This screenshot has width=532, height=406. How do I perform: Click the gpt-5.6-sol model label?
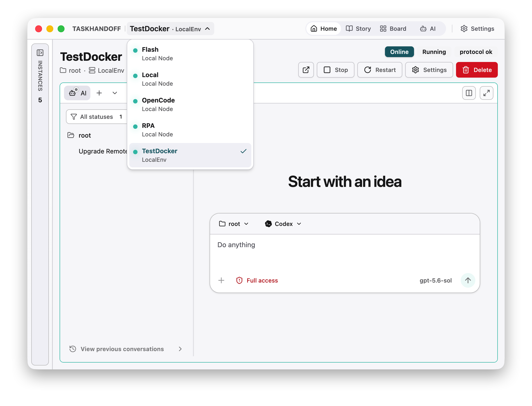point(436,280)
